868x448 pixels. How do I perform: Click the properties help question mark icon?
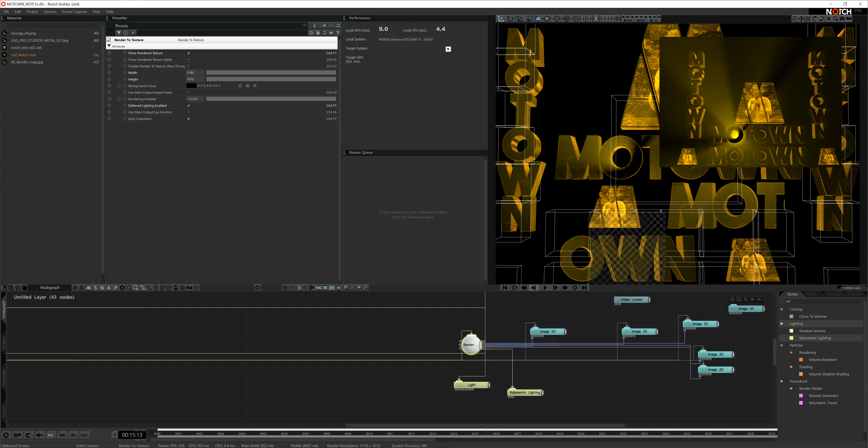coord(338,33)
